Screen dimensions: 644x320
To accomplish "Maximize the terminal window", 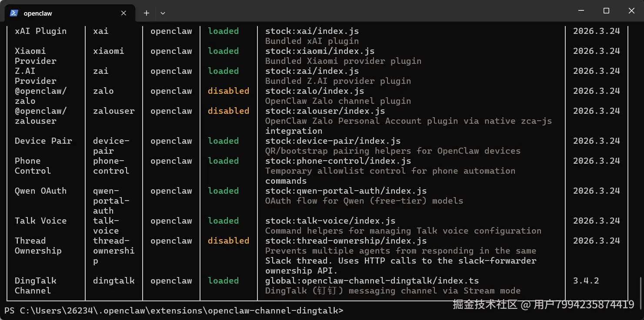I will [x=606, y=11].
